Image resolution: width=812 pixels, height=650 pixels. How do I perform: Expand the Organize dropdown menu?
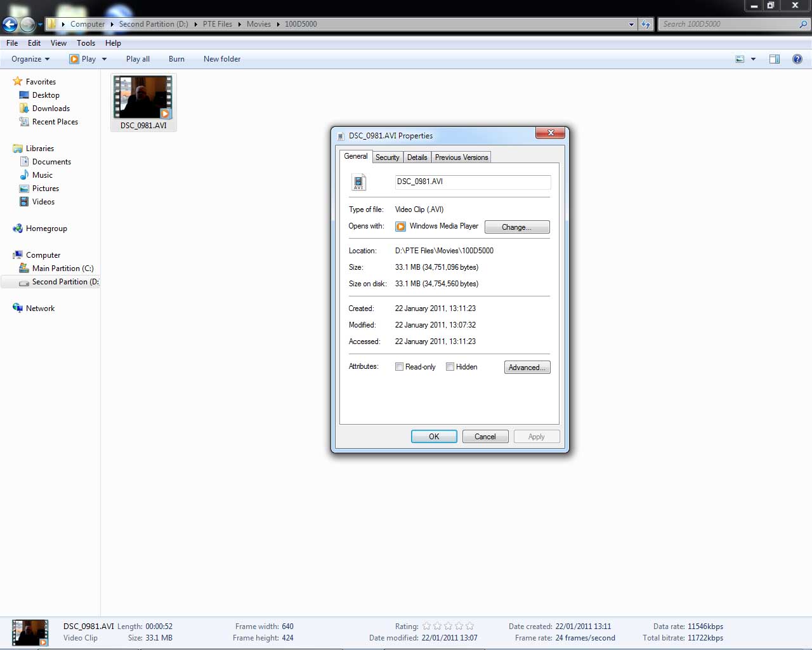tap(30, 59)
